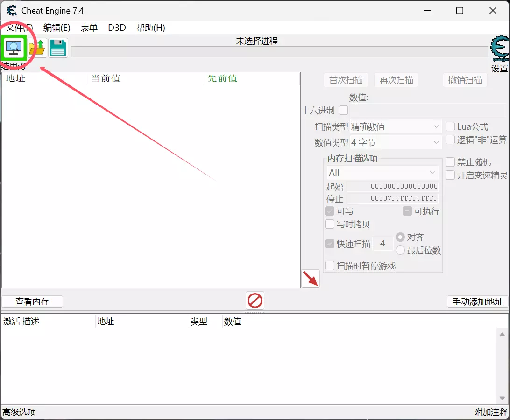510x420 pixels.
Task: Toggle the 可执行 checkbox
Action: [407, 211]
